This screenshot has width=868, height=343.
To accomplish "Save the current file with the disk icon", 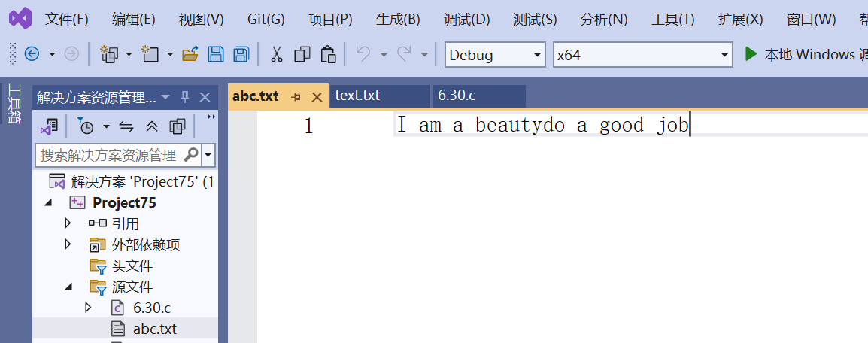I will pos(215,54).
